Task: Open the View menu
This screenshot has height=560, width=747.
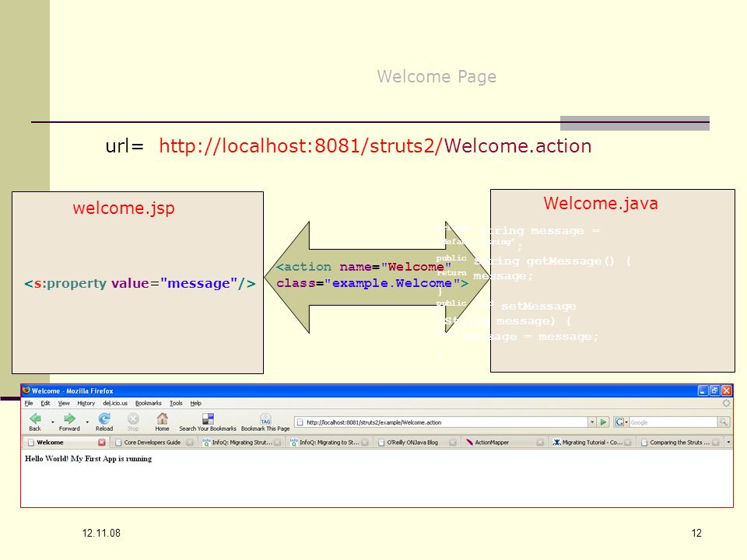Action: point(64,403)
